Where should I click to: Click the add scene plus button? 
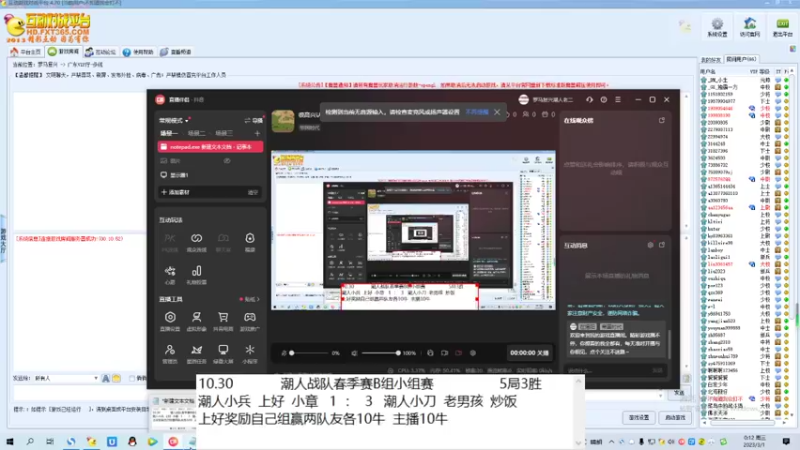point(257,134)
